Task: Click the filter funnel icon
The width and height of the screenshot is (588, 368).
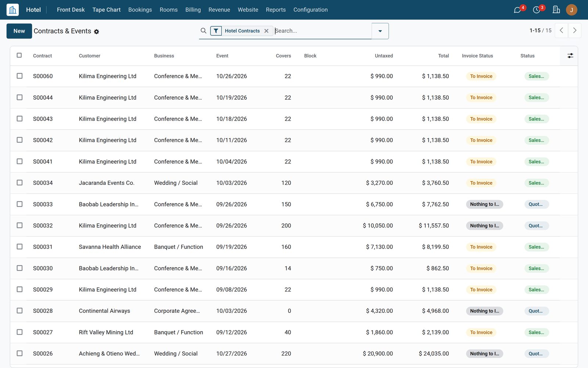Action: pyautogui.click(x=216, y=31)
